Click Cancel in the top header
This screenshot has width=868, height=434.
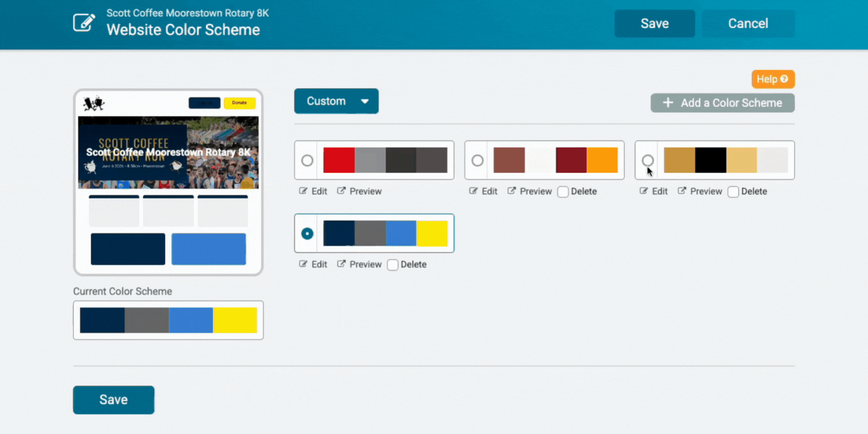[748, 24]
